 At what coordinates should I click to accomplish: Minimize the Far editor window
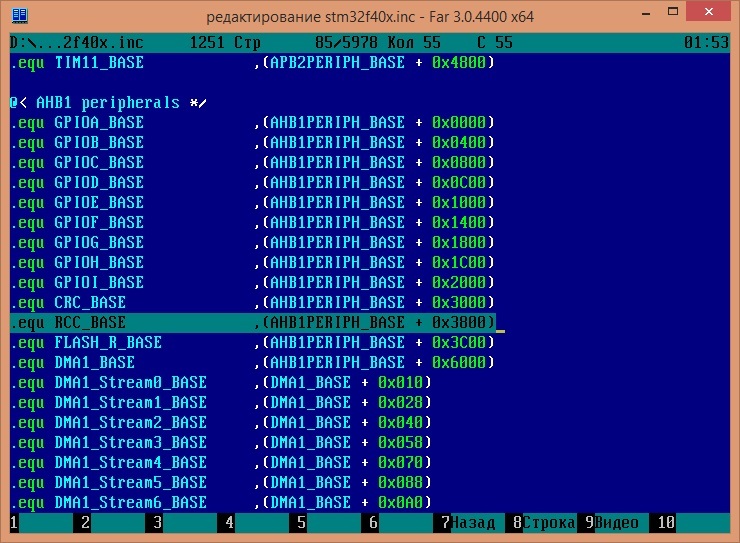(x=647, y=13)
